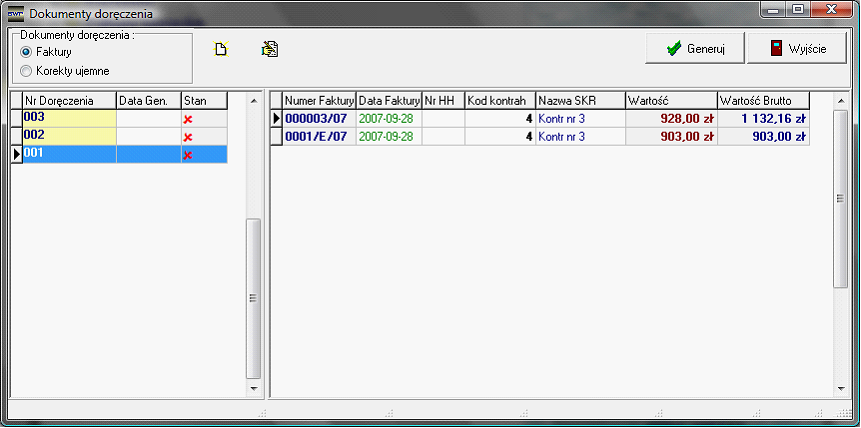Click the Wartość Brutto column header

(x=762, y=100)
